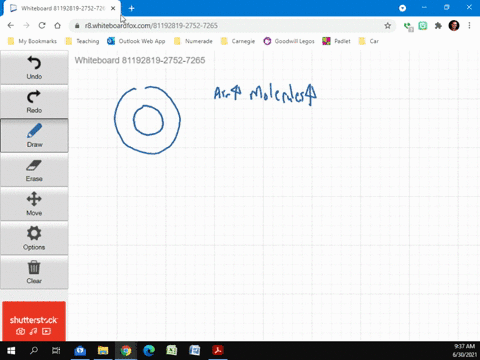Viewport: 480px width, 360px height.
Task: Open File Explorer from taskbar
Action: [x=103, y=351]
